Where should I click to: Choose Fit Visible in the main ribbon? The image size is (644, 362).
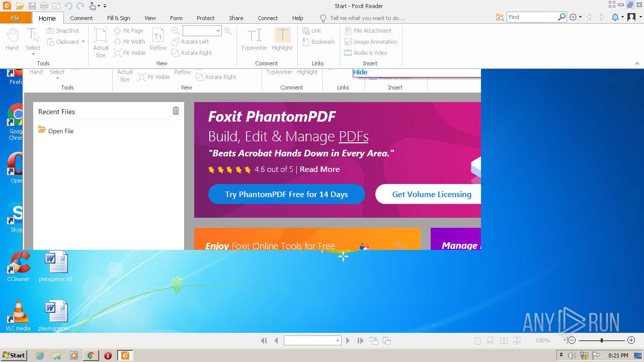130,53
